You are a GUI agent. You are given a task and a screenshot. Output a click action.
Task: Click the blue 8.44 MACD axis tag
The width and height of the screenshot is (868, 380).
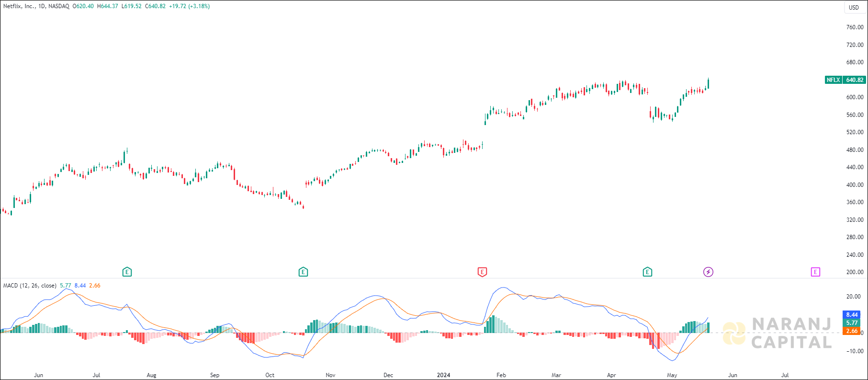[x=852, y=315]
